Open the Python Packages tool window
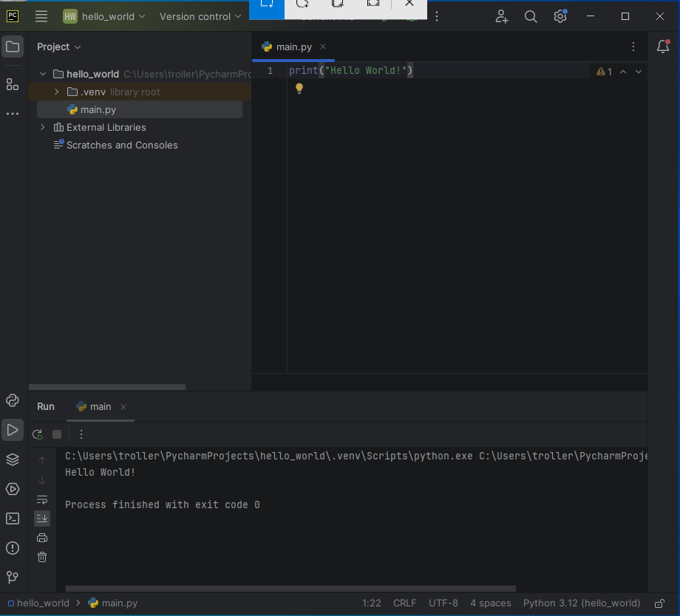680x616 pixels. (x=13, y=459)
